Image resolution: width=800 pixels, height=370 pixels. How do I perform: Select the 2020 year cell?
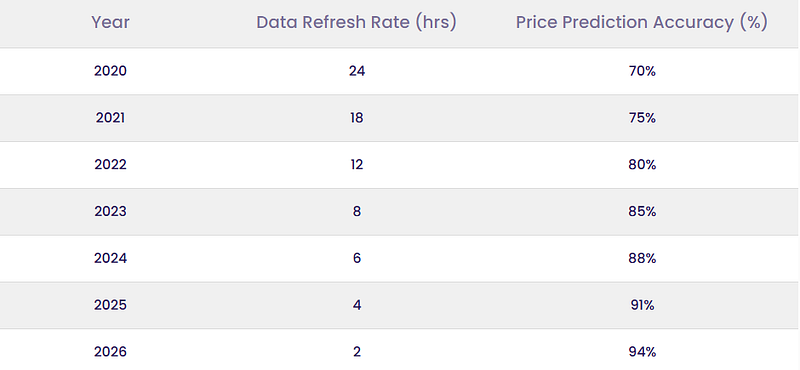click(x=110, y=71)
